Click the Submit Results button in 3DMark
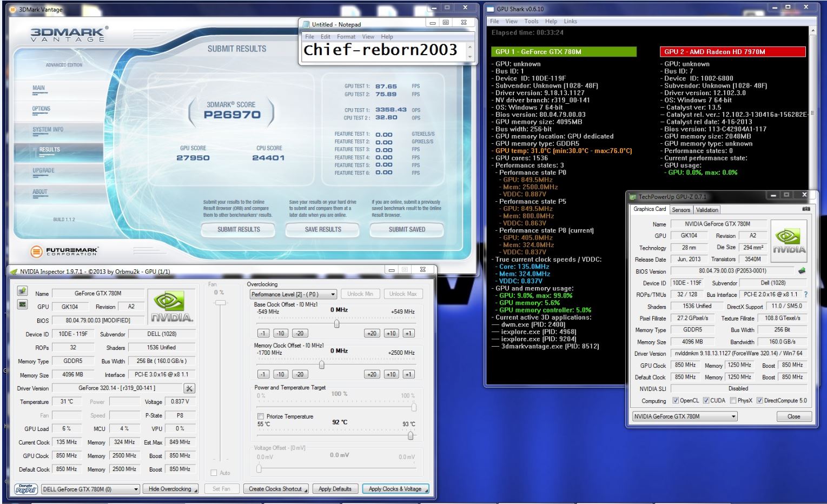Screen dimensions: 827x504 coord(239,229)
